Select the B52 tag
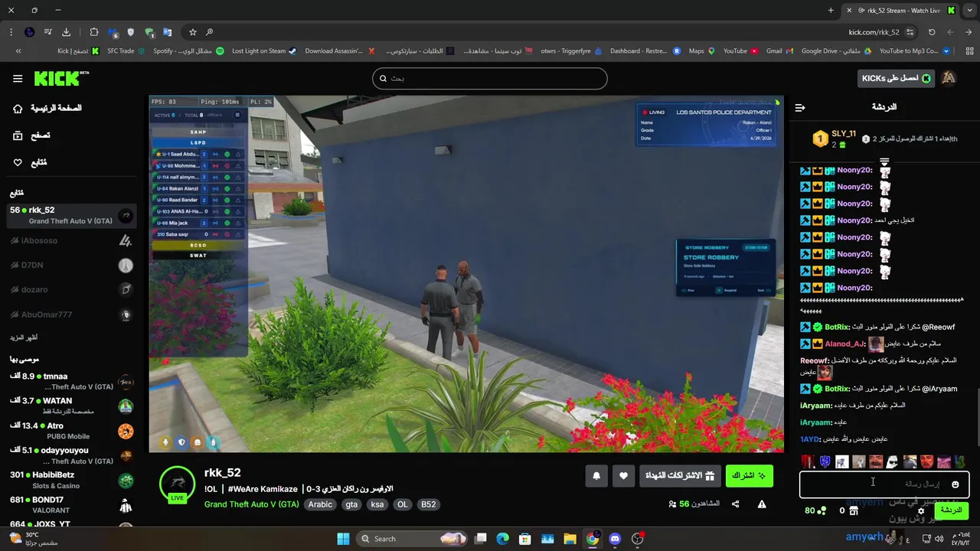Viewport: 980px width, 551px height. point(428,504)
